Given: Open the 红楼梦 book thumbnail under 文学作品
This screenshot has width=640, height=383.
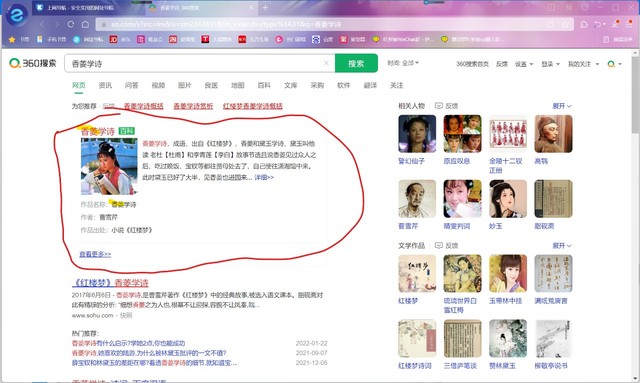Looking at the screenshot, I should (417, 273).
